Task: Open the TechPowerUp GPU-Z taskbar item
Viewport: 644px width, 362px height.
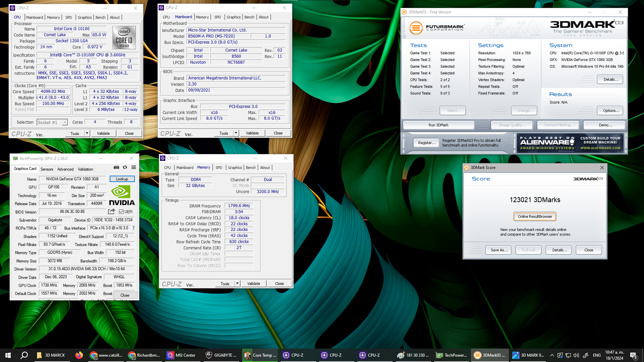Action: [451, 355]
